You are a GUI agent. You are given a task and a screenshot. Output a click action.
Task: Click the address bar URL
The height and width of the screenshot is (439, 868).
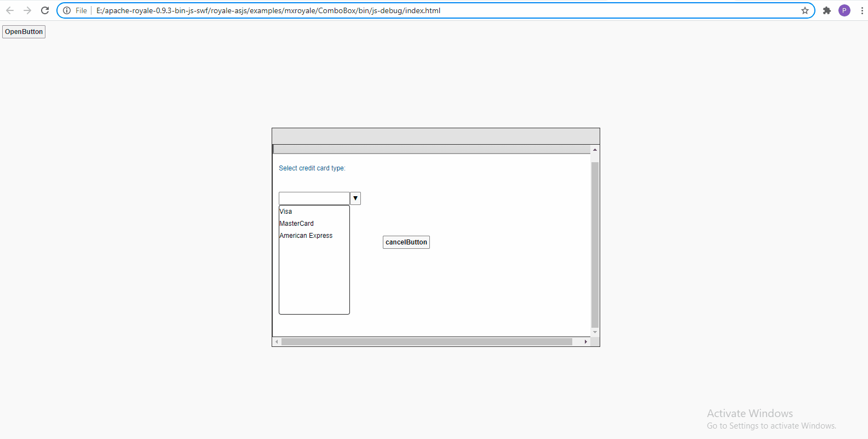click(x=268, y=10)
